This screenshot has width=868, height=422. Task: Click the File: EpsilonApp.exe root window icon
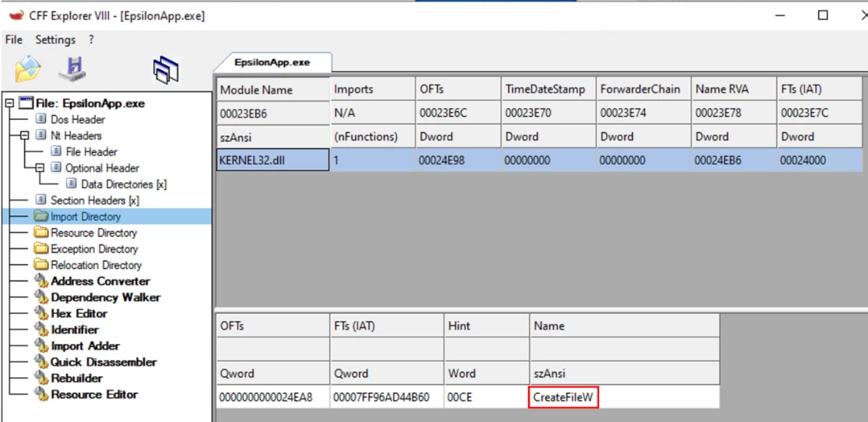(25, 103)
